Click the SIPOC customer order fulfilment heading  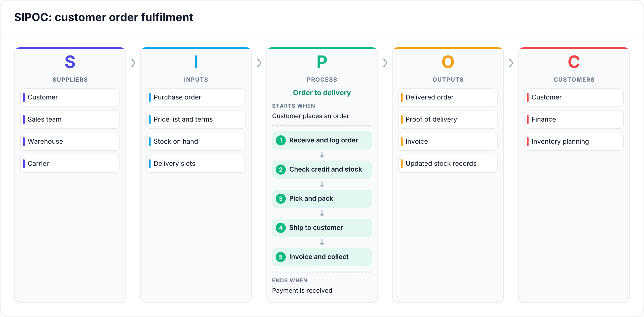(104, 17)
